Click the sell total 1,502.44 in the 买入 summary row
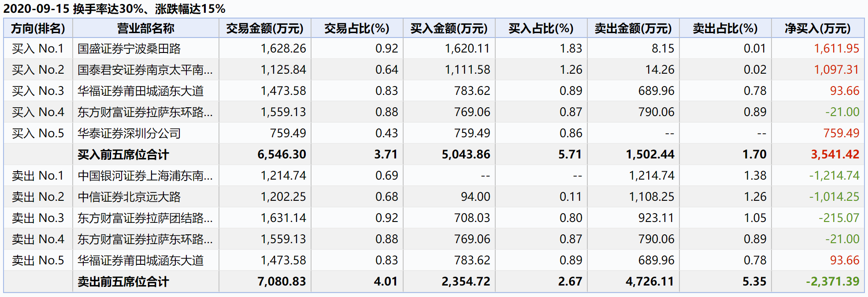The width and height of the screenshot is (868, 297). pyautogui.click(x=650, y=154)
